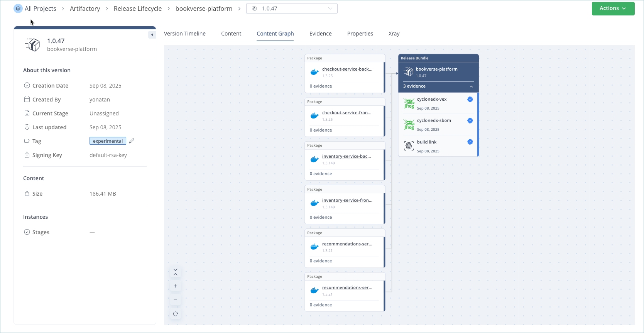Open the Xray tab
The width and height of the screenshot is (644, 333).
coord(394,34)
